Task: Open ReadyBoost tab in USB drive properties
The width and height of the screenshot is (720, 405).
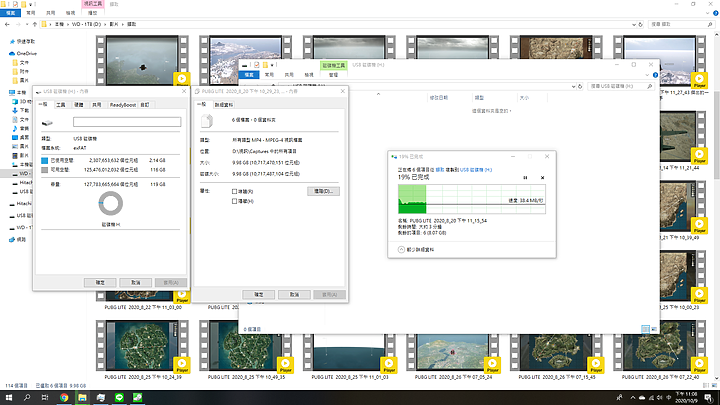Action: click(x=123, y=105)
